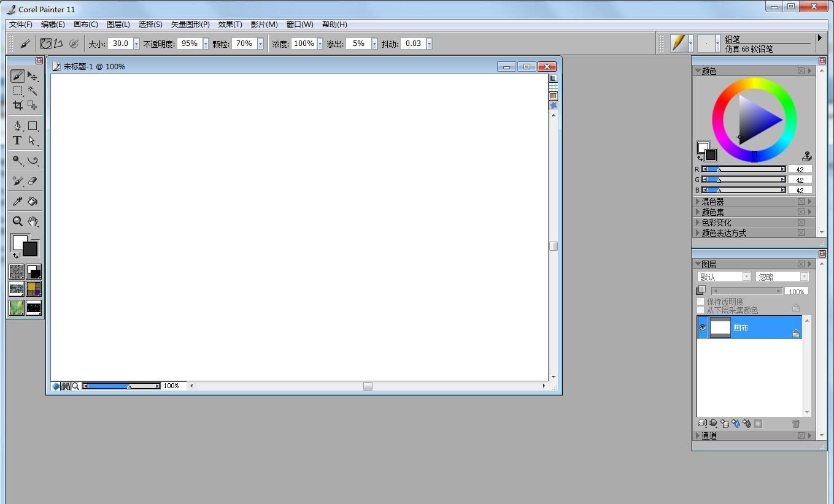Click the zoom slider below the canvas
This screenshot has height=504, width=834.
(122, 386)
